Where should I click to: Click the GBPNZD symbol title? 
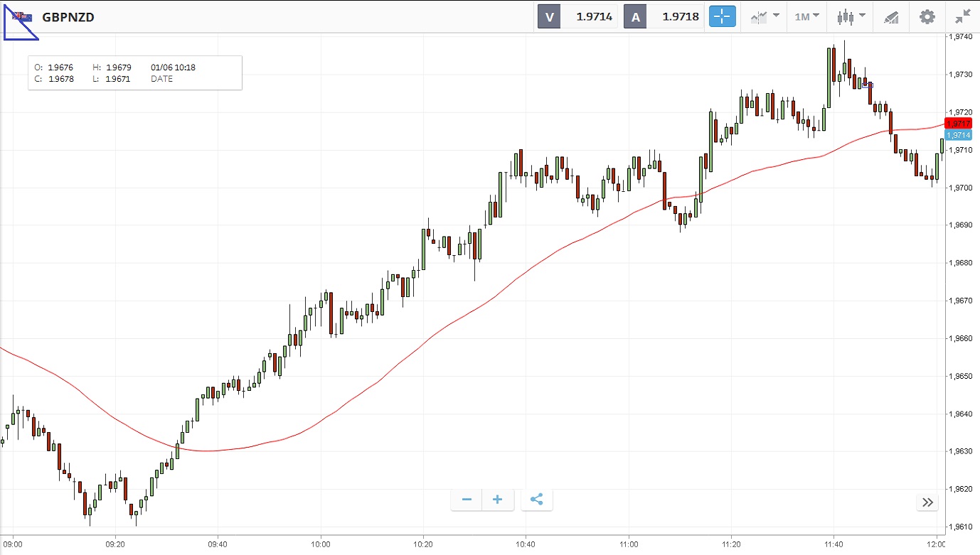[68, 17]
